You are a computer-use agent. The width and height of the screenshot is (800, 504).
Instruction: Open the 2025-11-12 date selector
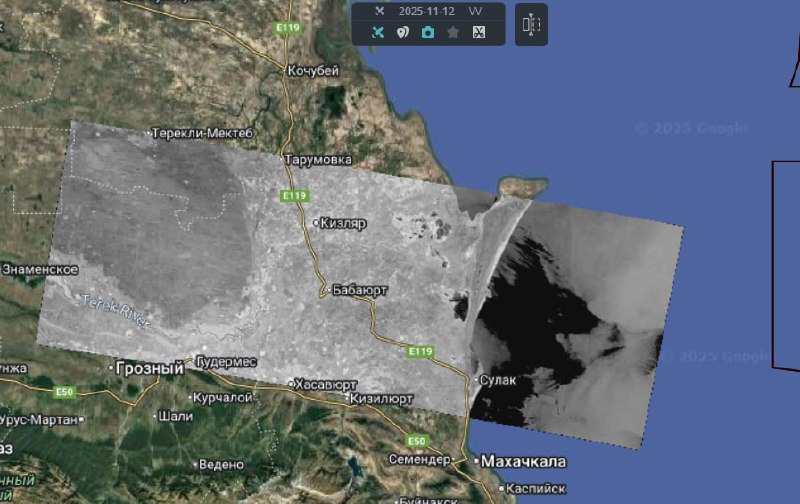tap(428, 10)
